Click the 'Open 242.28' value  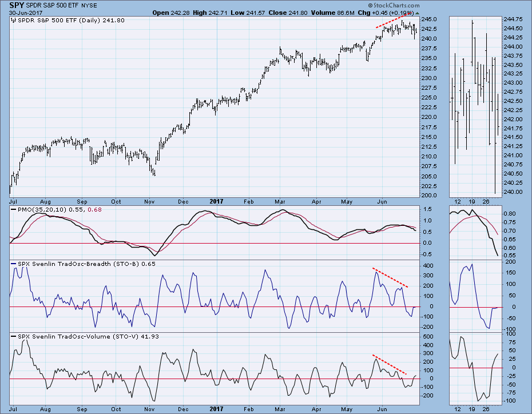[x=171, y=13]
